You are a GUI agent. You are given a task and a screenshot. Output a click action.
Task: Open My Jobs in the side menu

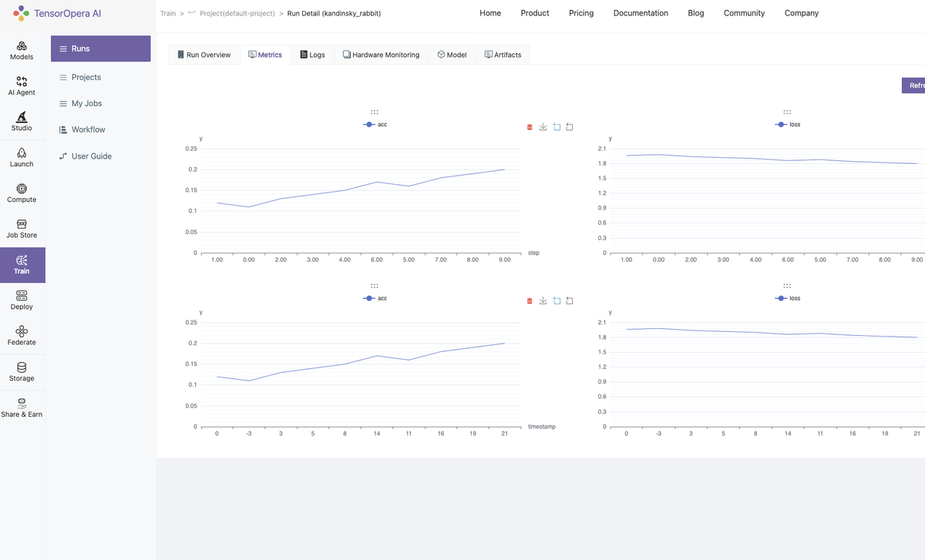pos(101,103)
